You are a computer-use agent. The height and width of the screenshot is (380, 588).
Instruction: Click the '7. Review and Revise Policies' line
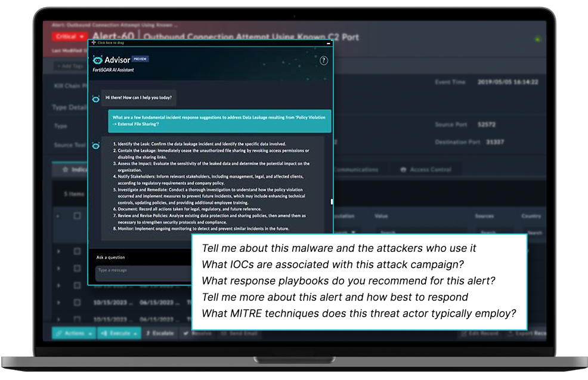[209, 219]
